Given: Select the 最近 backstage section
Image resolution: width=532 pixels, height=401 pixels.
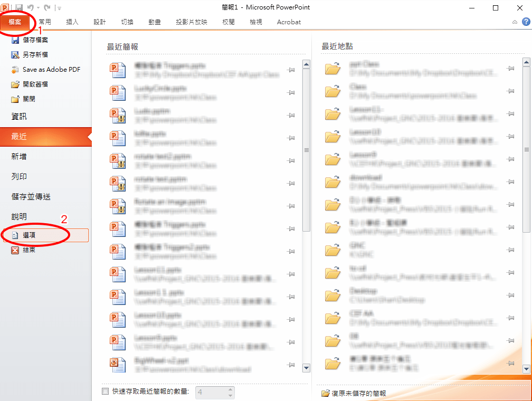Looking at the screenshot, I should [x=46, y=137].
